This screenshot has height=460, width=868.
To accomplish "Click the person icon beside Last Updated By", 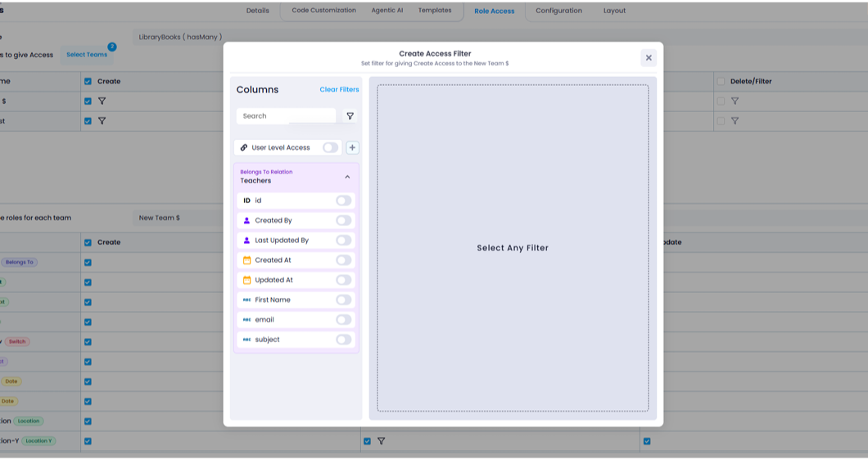I will [247, 241].
